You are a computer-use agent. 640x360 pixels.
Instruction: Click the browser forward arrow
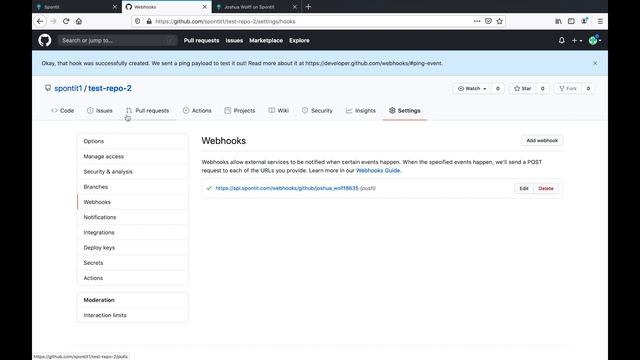point(53,21)
